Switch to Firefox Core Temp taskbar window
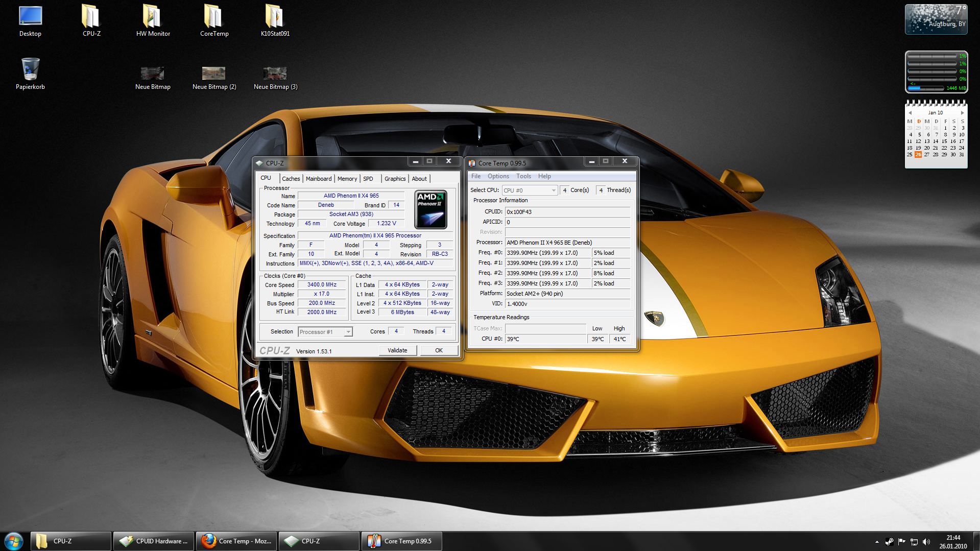The width and height of the screenshot is (980, 551). pyautogui.click(x=236, y=541)
